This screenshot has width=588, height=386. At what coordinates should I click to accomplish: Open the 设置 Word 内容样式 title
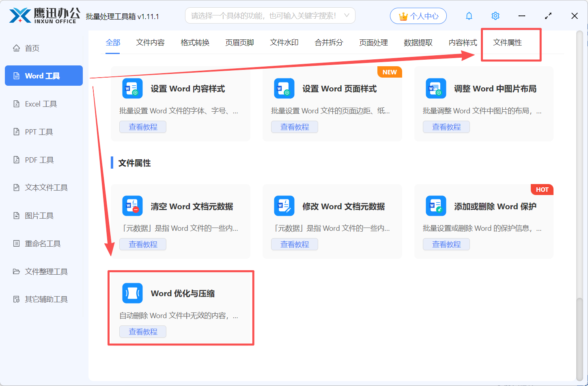[188, 89]
